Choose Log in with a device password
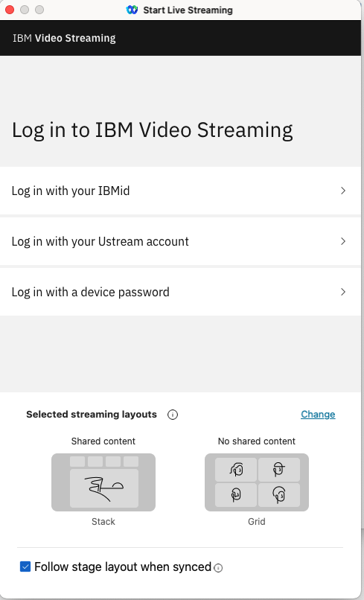 tap(180, 292)
